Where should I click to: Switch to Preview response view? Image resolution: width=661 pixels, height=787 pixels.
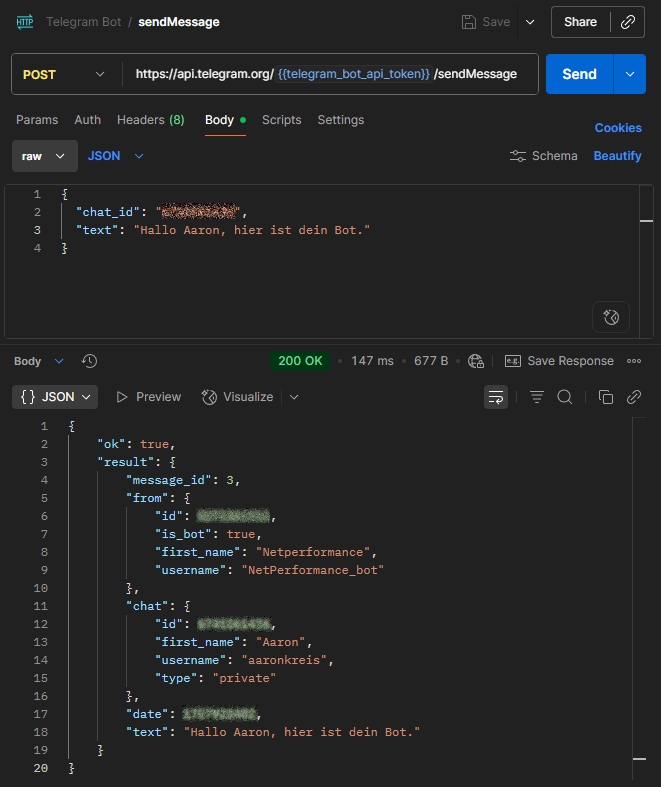tap(149, 397)
